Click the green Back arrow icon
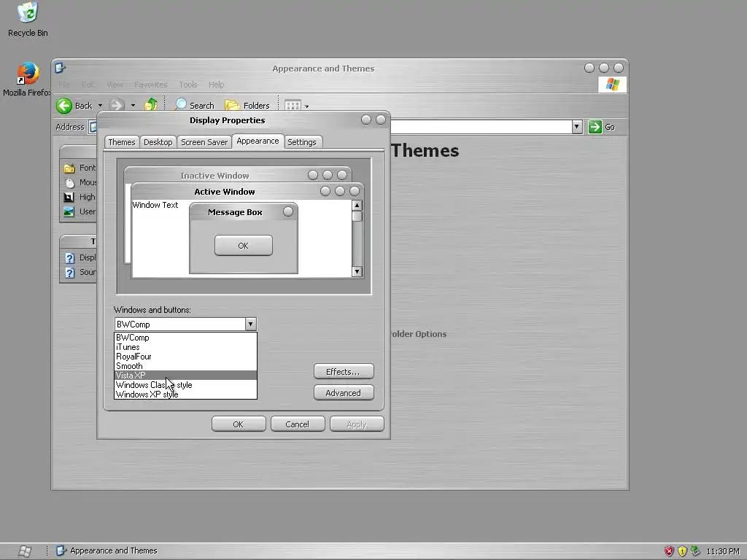747x560 pixels. point(64,106)
